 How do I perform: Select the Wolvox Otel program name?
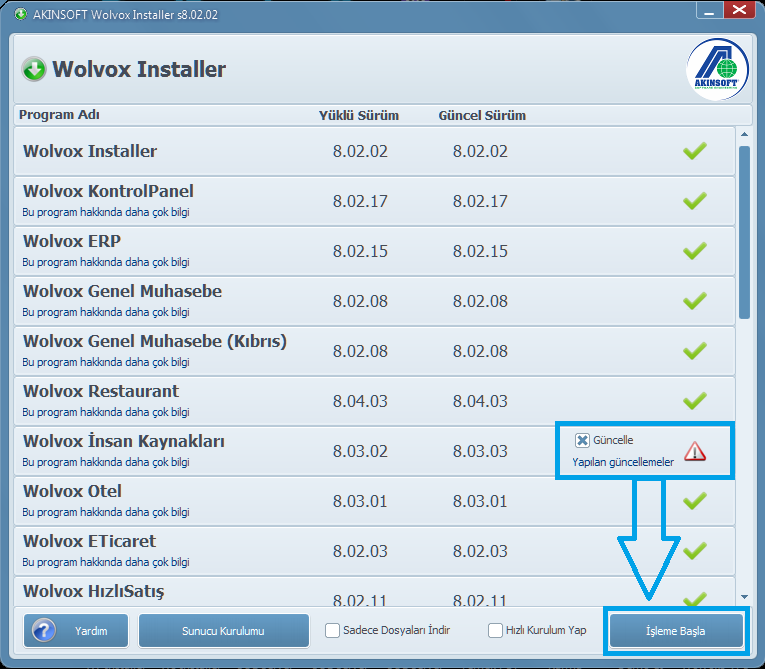tap(72, 491)
